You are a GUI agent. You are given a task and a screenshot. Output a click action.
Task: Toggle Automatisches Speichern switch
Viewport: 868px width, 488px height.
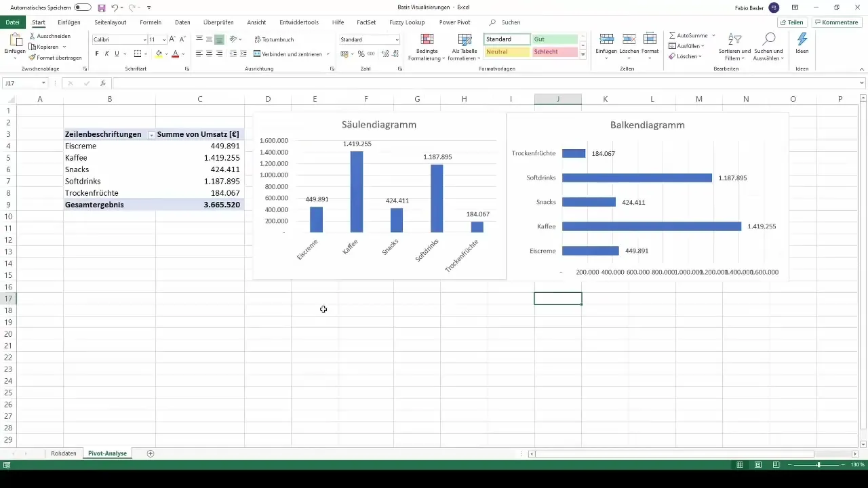[x=83, y=7]
